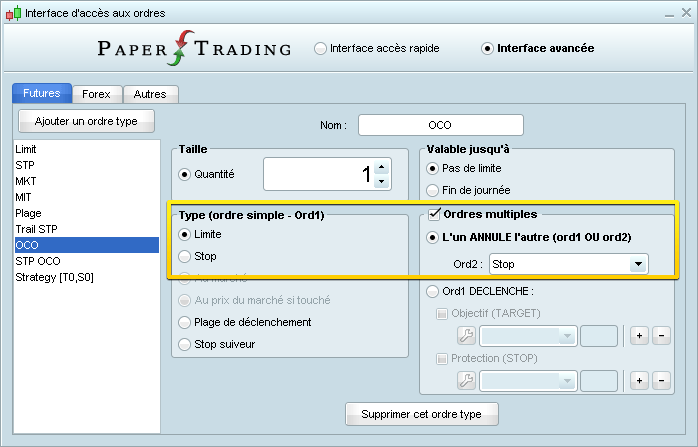Choose Pas de limite validity option

coord(432,169)
